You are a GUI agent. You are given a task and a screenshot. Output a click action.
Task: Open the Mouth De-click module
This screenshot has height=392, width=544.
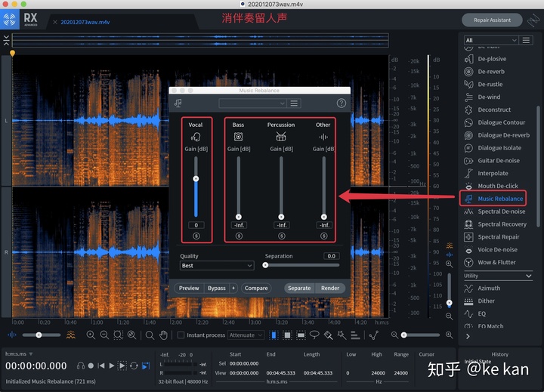491,186
